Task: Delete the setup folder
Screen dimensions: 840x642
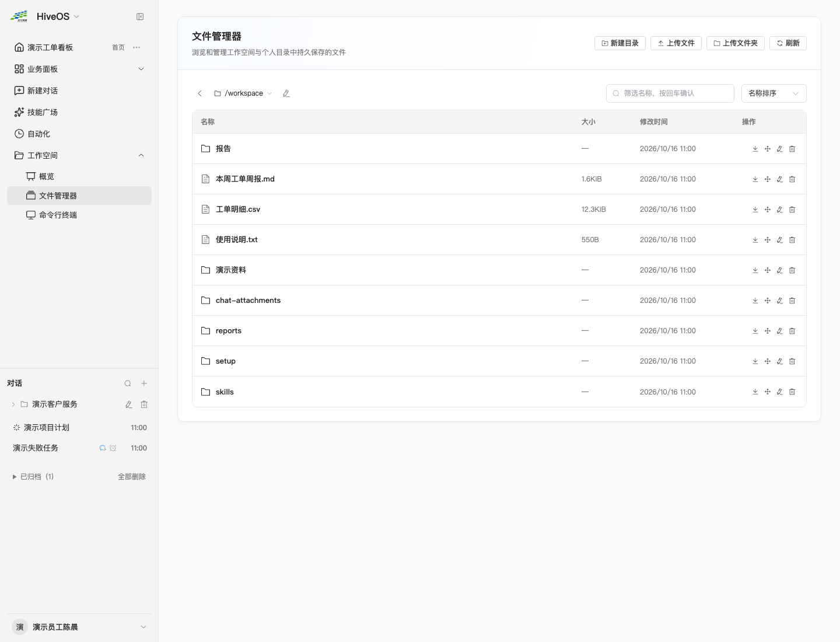Action: pyautogui.click(x=792, y=361)
